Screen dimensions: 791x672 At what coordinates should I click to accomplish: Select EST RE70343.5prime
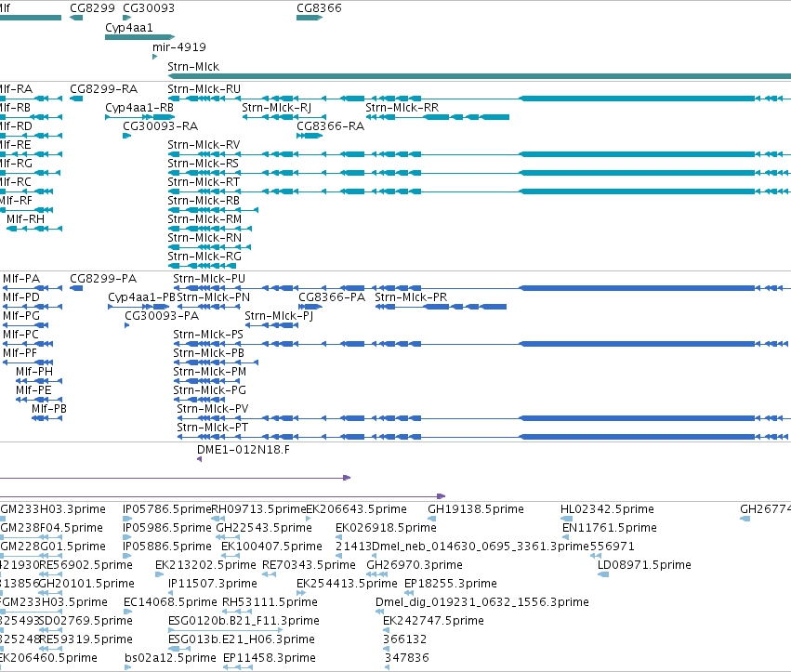(x=309, y=565)
